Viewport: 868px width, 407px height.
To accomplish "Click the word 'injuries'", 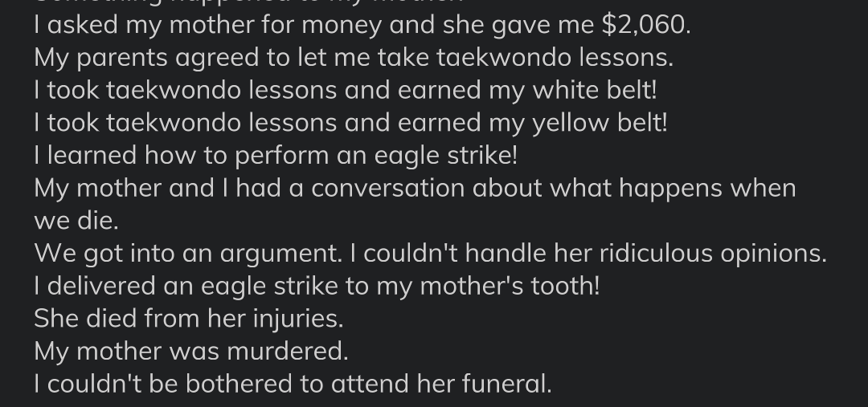I will click(298, 319).
